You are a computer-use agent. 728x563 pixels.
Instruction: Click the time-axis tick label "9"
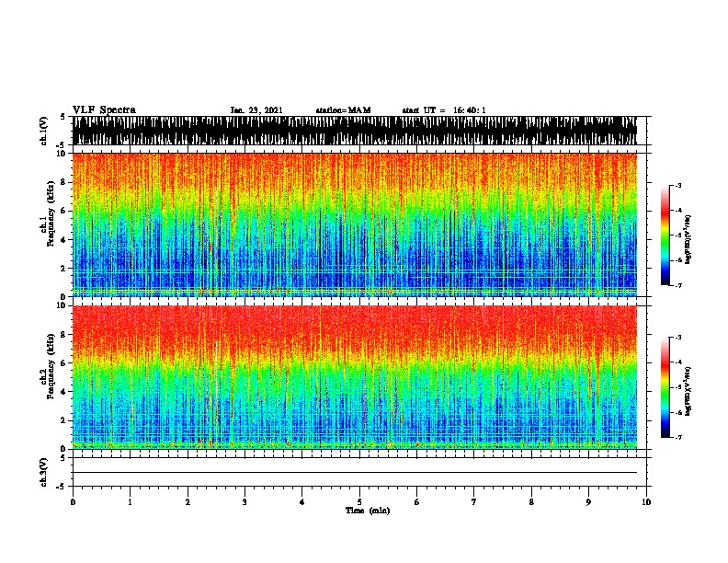(x=588, y=501)
